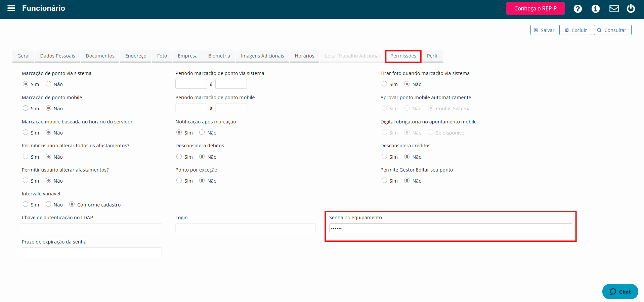Screen dimensions: 644x302
Task: Click the Conheça o REP-P button
Action: click(x=535, y=8)
